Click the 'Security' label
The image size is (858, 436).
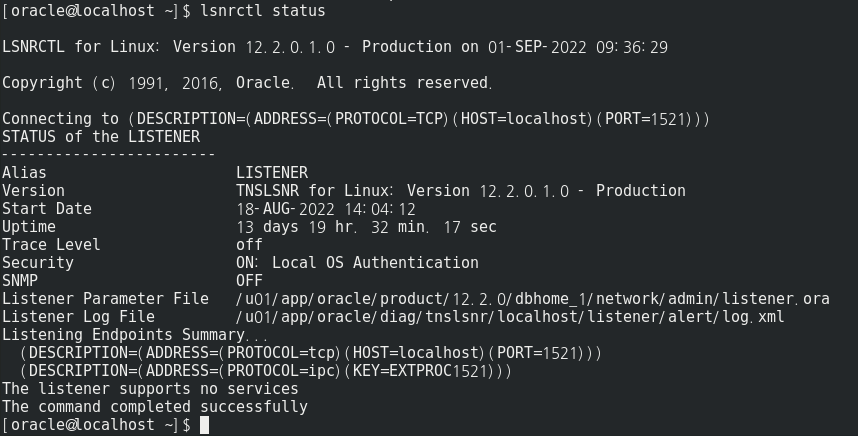tap(38, 263)
